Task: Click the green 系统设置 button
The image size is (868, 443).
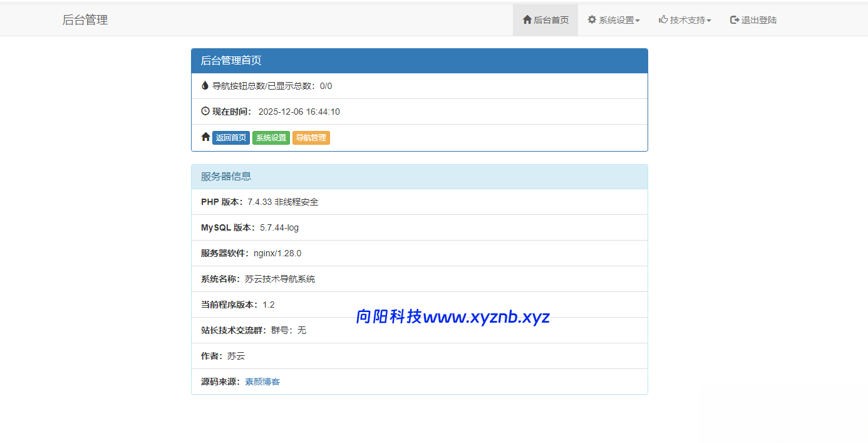Action: click(271, 137)
